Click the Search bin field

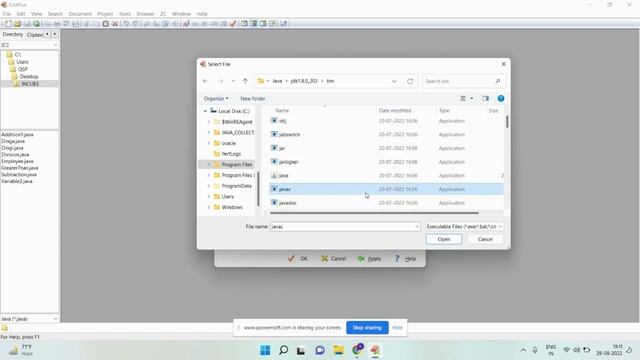464,81
